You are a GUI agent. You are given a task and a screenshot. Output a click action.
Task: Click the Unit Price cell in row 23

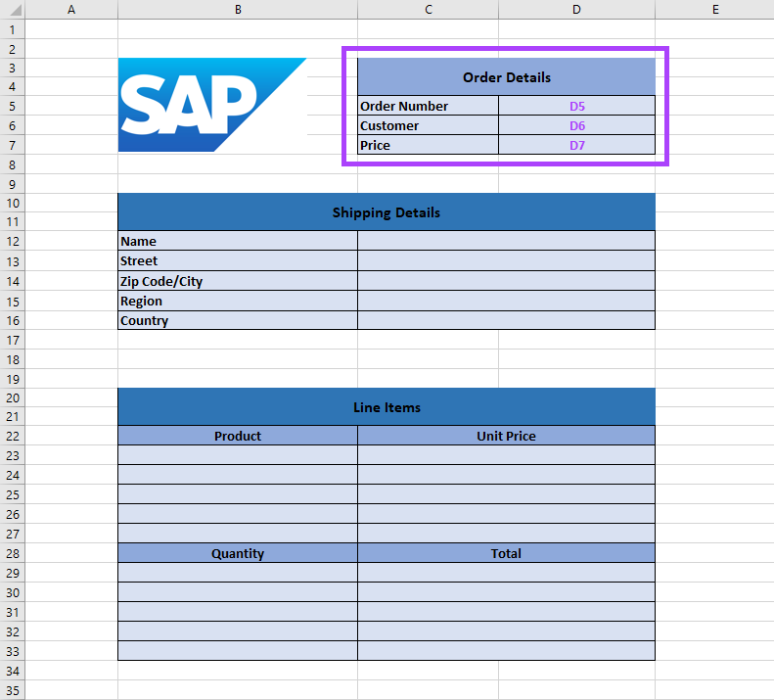(x=507, y=455)
